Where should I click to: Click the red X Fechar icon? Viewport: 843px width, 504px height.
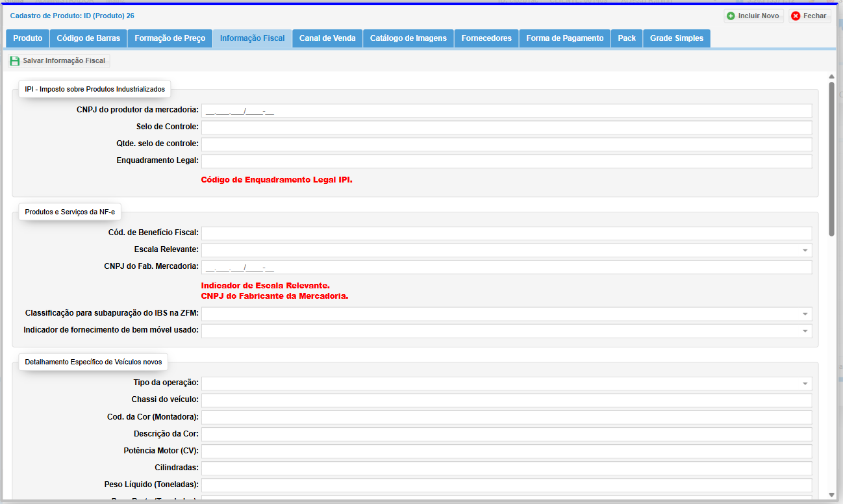[796, 16]
